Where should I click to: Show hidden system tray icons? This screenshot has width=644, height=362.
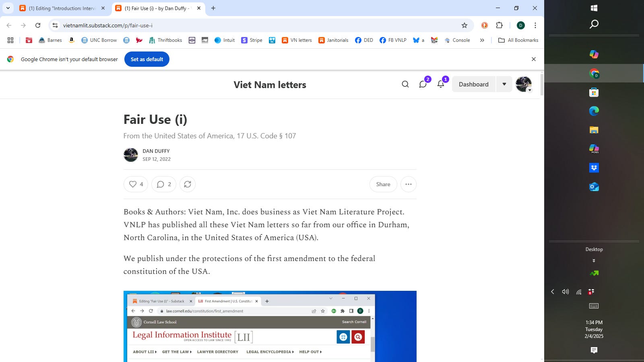coord(553,292)
